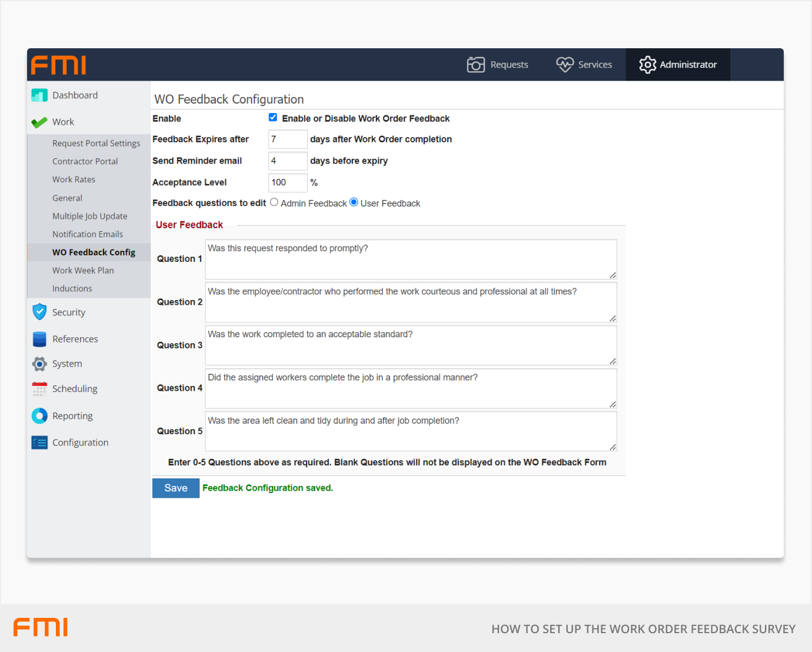
Task: Click the Scheduling calendar icon
Action: pos(39,389)
